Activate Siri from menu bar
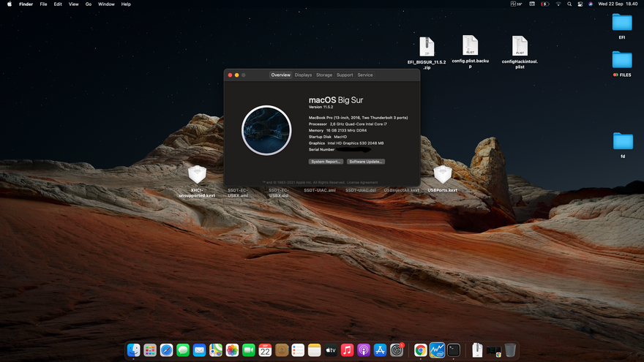644x362 pixels. pyautogui.click(x=591, y=4)
